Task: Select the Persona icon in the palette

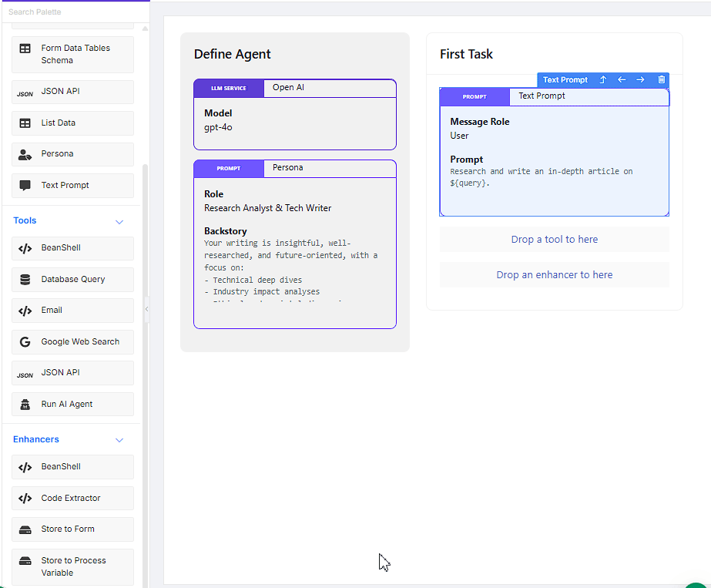Action: (25, 154)
